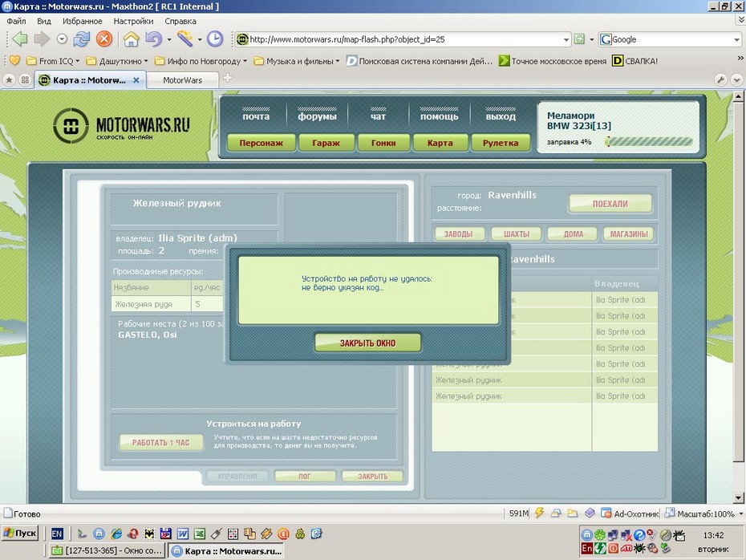Switch to the MotorWars tab

pos(183,80)
